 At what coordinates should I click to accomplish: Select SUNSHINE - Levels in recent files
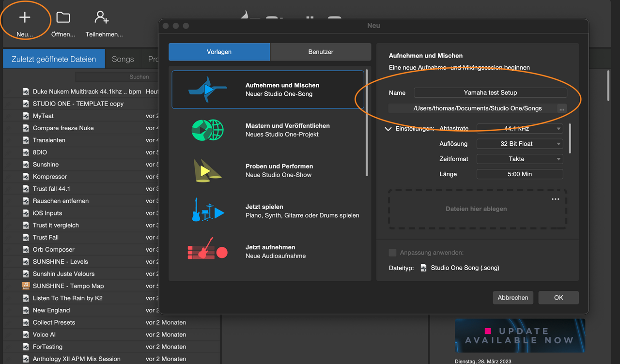click(61, 261)
